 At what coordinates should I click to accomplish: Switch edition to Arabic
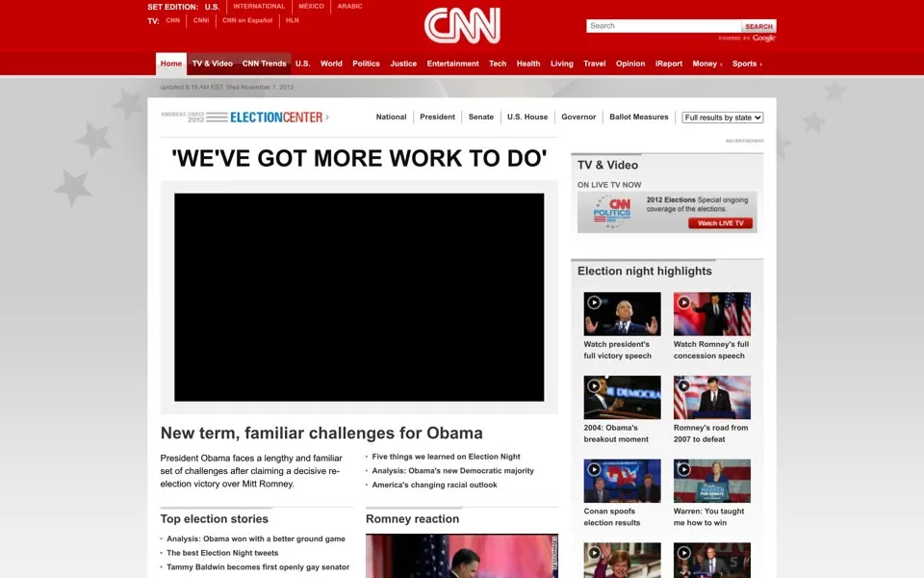pyautogui.click(x=349, y=7)
